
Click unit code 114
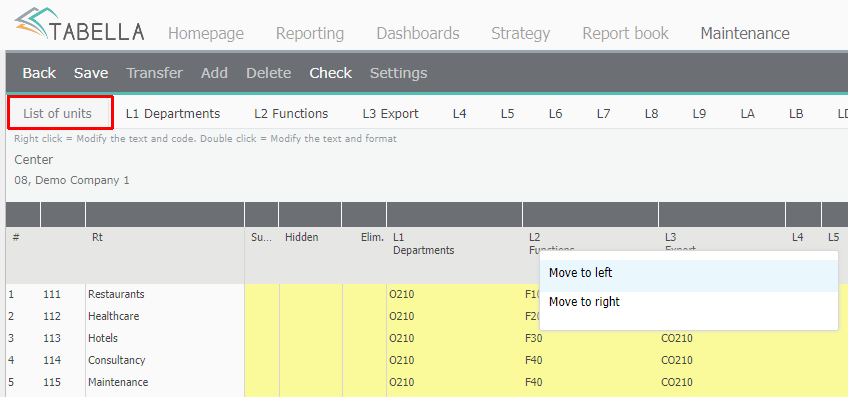(x=52, y=360)
